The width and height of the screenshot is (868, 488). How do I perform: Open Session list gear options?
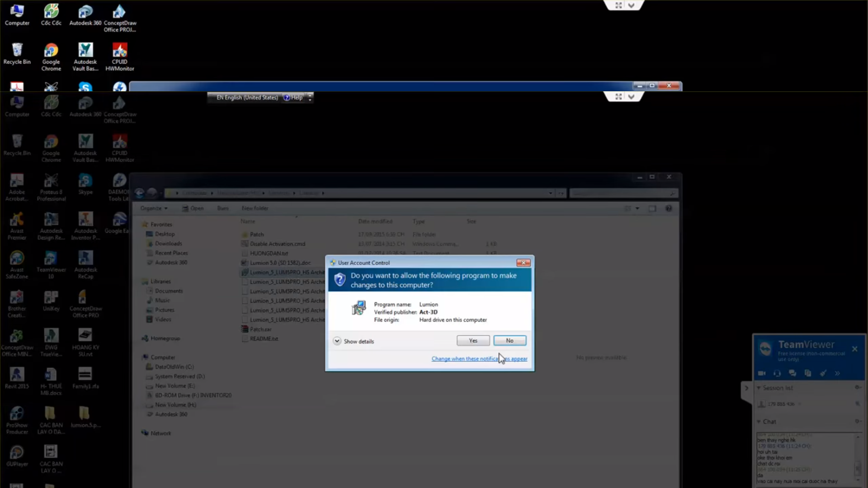pos(857,387)
